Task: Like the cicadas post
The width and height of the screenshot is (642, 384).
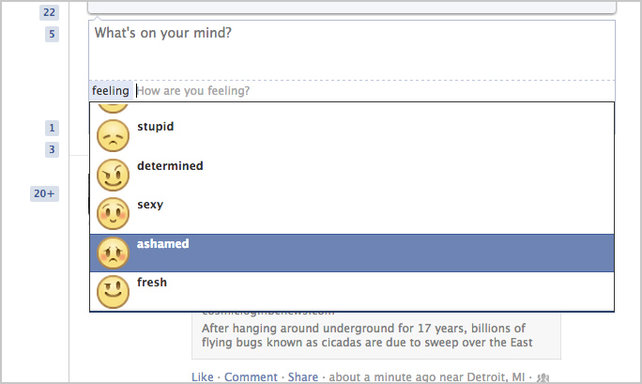Action: [202, 377]
